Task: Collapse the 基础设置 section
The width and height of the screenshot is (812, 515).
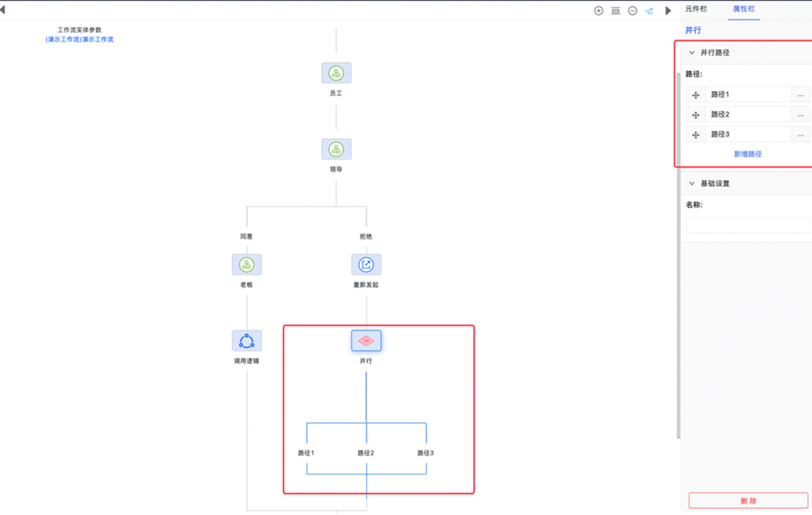Action: coord(692,183)
